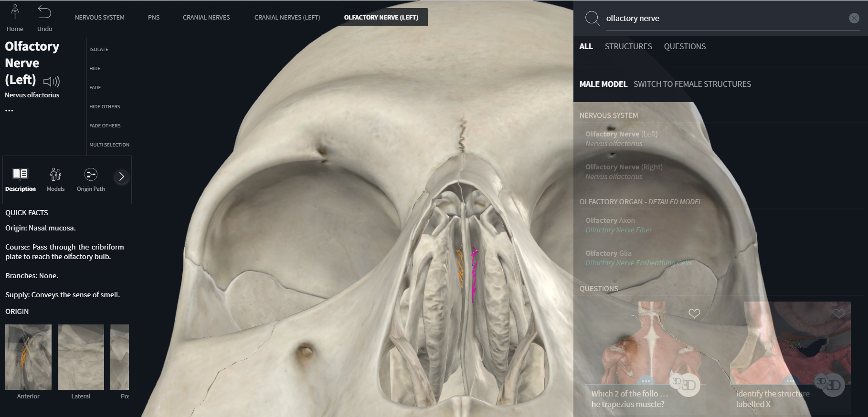Expand the three-dots under Nervus olfactorius
This screenshot has width=868, height=417.
pyautogui.click(x=9, y=110)
